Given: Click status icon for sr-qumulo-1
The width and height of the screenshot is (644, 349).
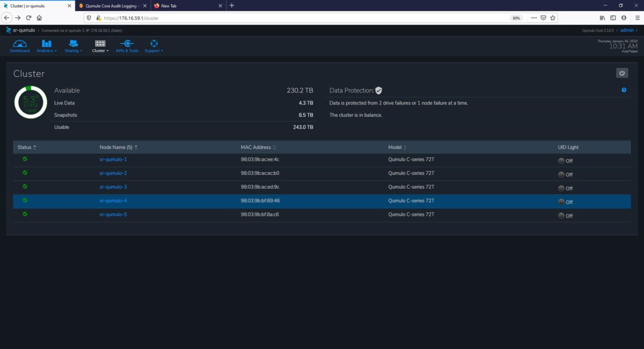Looking at the screenshot, I should (25, 159).
